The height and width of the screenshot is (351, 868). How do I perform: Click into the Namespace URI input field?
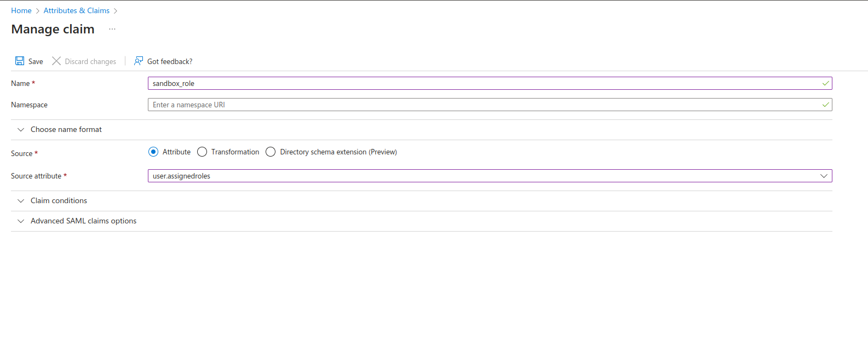click(482, 105)
